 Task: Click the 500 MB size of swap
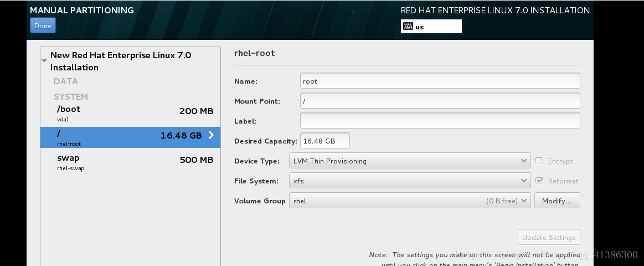[x=197, y=160]
